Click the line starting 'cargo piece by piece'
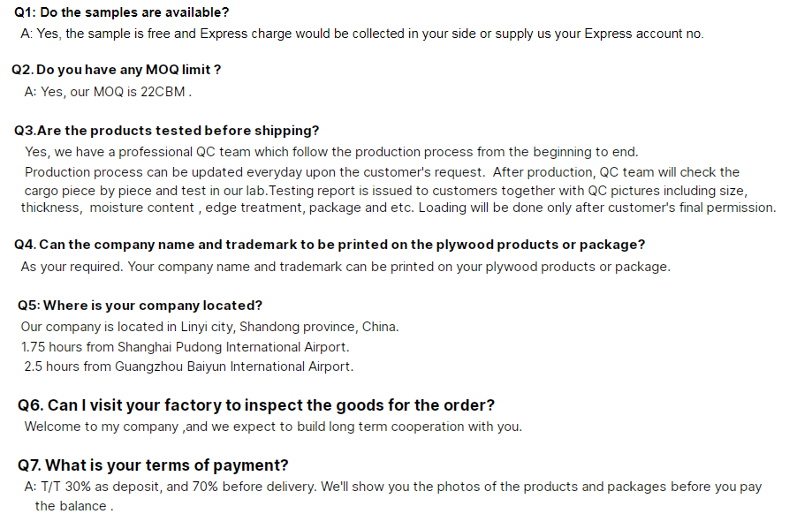Screen dimensions: 812x529 [x=386, y=190]
